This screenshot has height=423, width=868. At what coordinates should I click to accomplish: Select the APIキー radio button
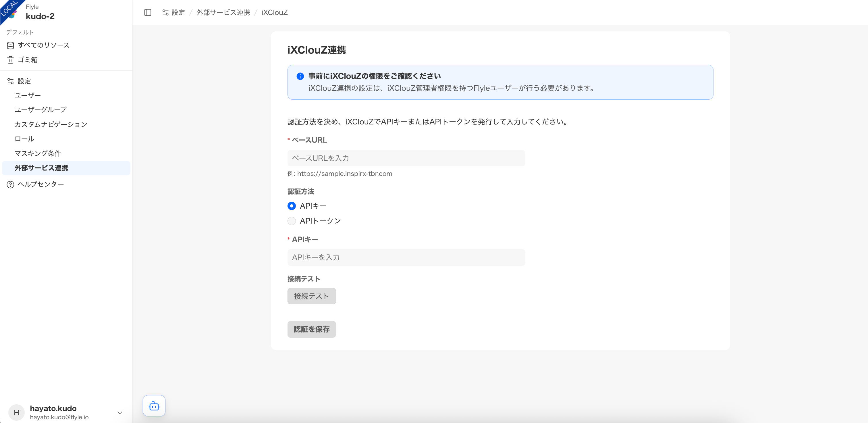click(292, 205)
